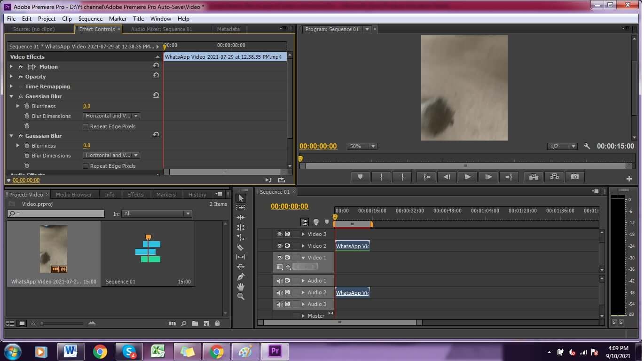Viewport: 644px width, 361px height.
Task: Reset Motion effect parameters
Action: tap(156, 66)
